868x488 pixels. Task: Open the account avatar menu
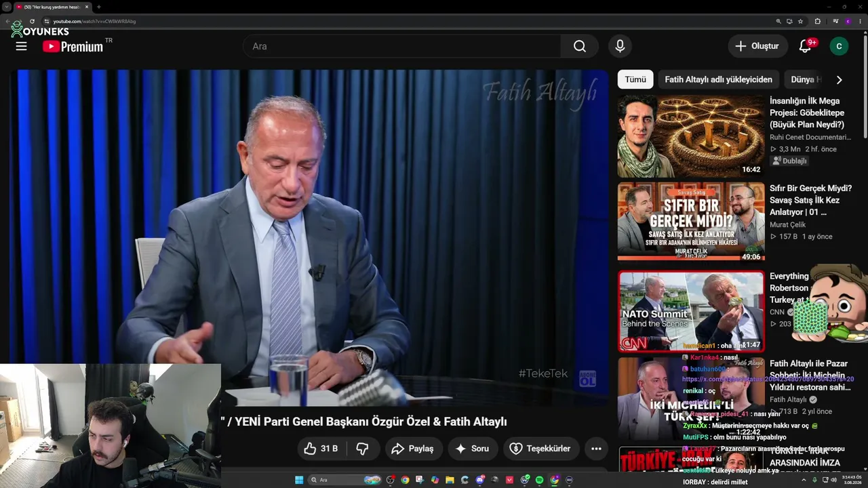[x=839, y=46]
